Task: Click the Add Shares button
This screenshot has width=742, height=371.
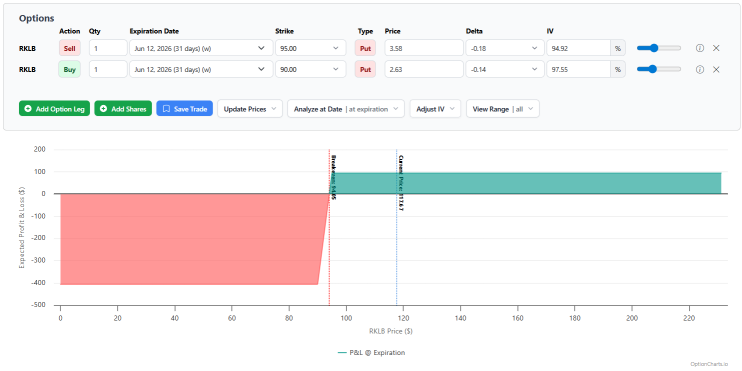Action: (x=123, y=108)
